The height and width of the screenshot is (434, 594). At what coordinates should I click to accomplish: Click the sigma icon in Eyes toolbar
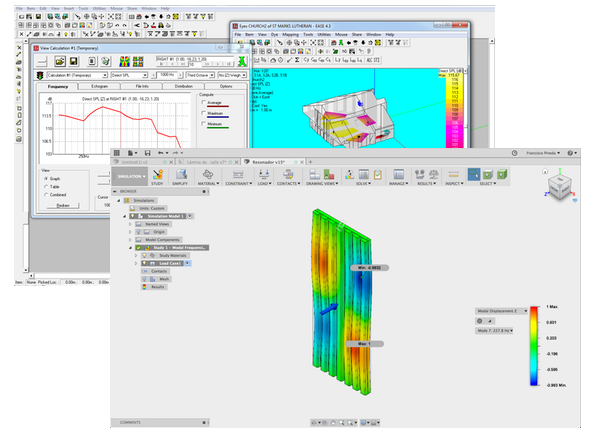[297, 60]
